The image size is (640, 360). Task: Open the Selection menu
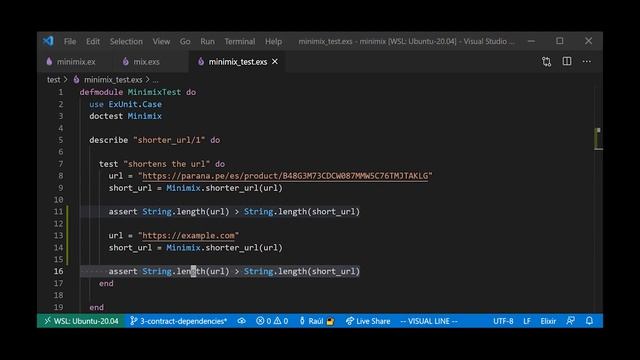point(126,41)
